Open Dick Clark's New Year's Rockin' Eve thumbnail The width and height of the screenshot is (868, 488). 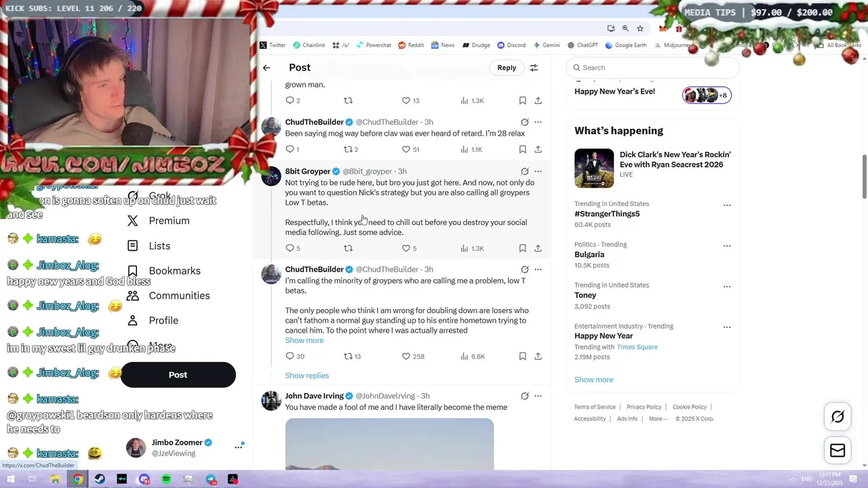(x=594, y=168)
